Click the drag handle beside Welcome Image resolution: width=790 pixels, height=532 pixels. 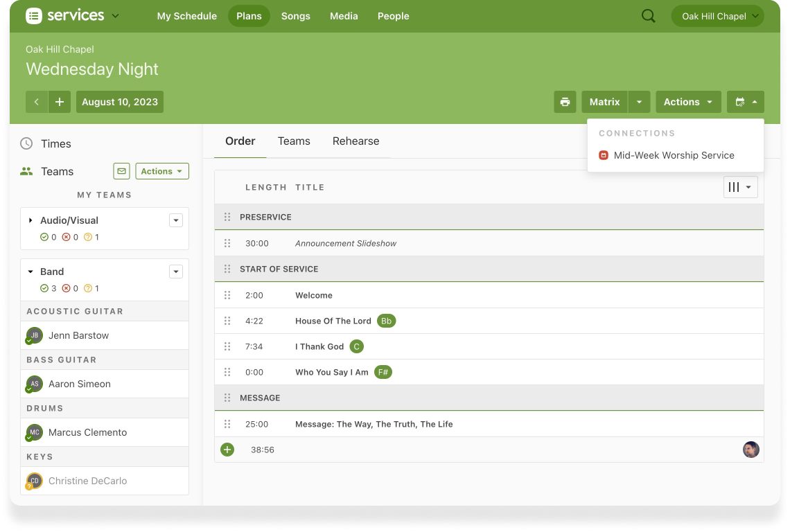[x=227, y=295]
